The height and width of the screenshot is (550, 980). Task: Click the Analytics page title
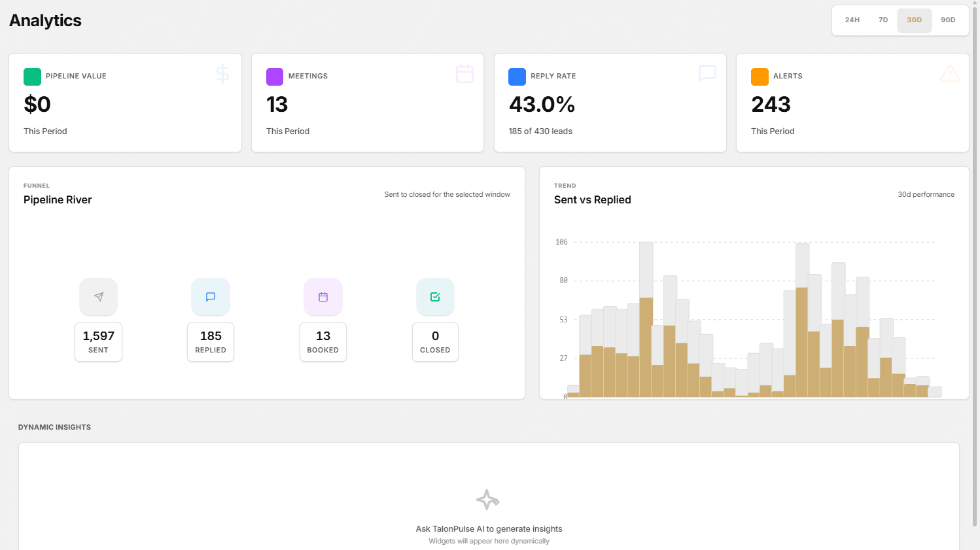click(x=45, y=20)
